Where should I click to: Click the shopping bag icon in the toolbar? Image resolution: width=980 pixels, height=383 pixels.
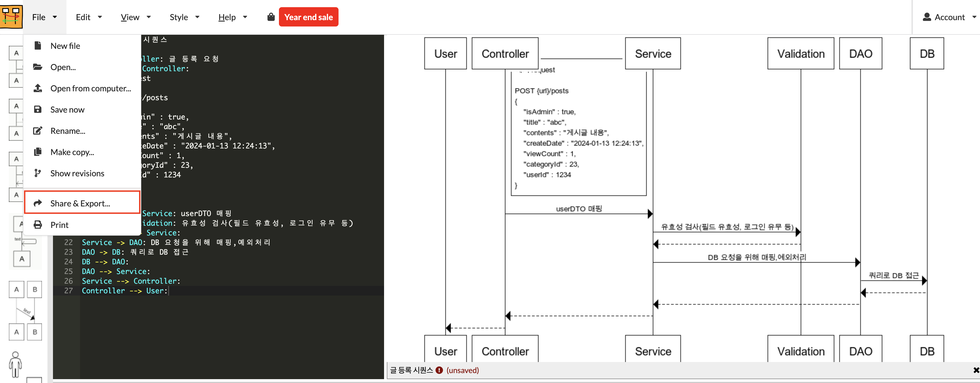click(x=271, y=17)
